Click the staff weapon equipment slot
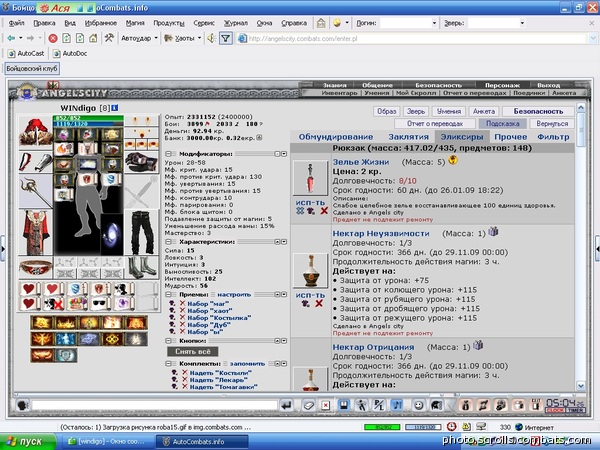Screen dimensions: 600x450 tap(35, 192)
